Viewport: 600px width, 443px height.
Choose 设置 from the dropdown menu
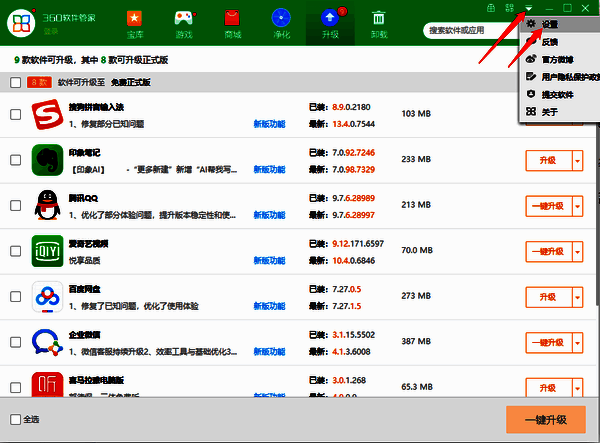(559, 24)
